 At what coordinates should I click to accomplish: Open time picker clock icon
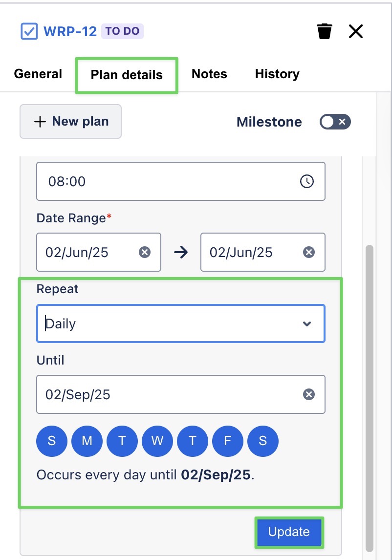coord(306,181)
